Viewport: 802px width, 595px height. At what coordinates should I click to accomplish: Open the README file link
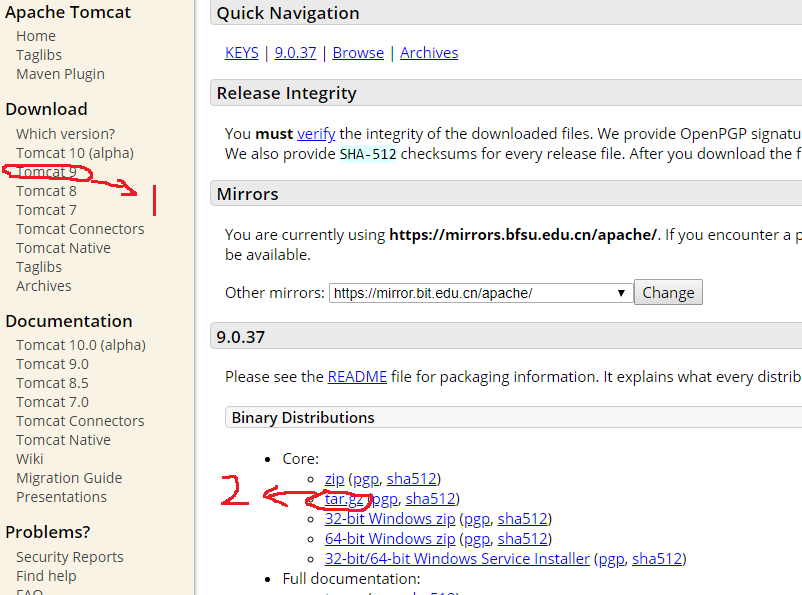coord(357,377)
